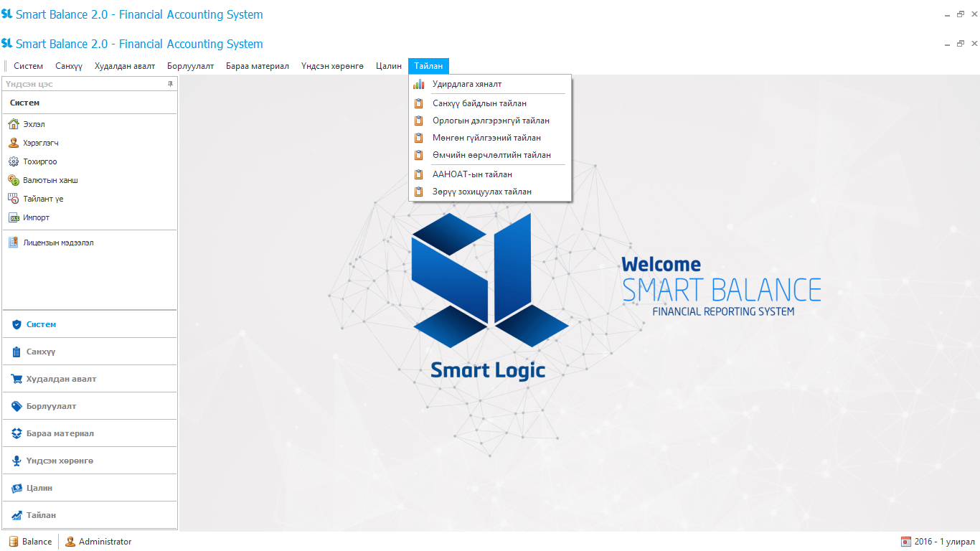This screenshot has width=980, height=551.
Task: Choose Санхүү байдлын тайлан from the menu
Action: coord(490,103)
